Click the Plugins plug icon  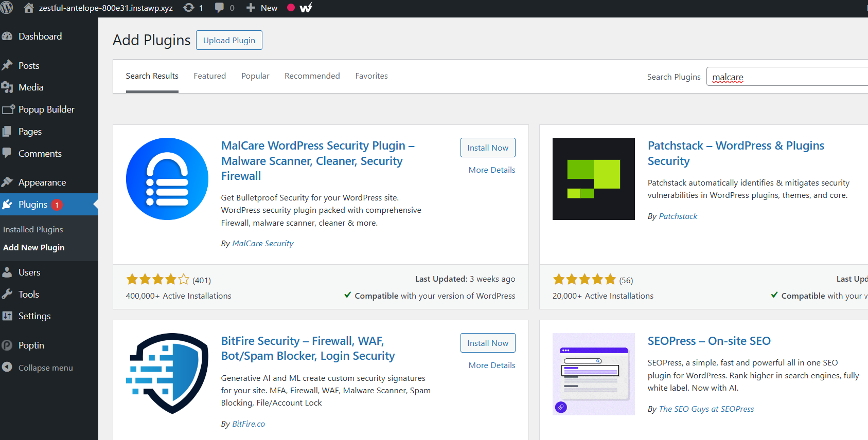[x=7, y=205]
